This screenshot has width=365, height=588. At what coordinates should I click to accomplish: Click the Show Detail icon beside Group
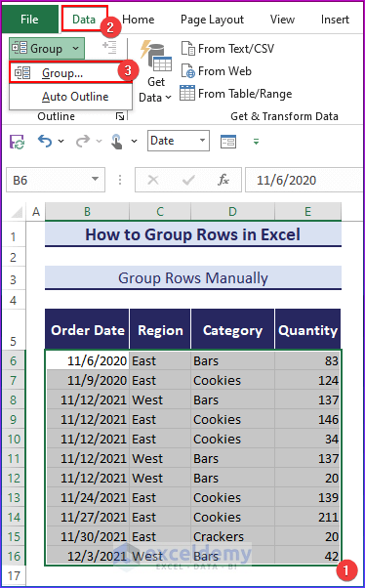point(109,48)
